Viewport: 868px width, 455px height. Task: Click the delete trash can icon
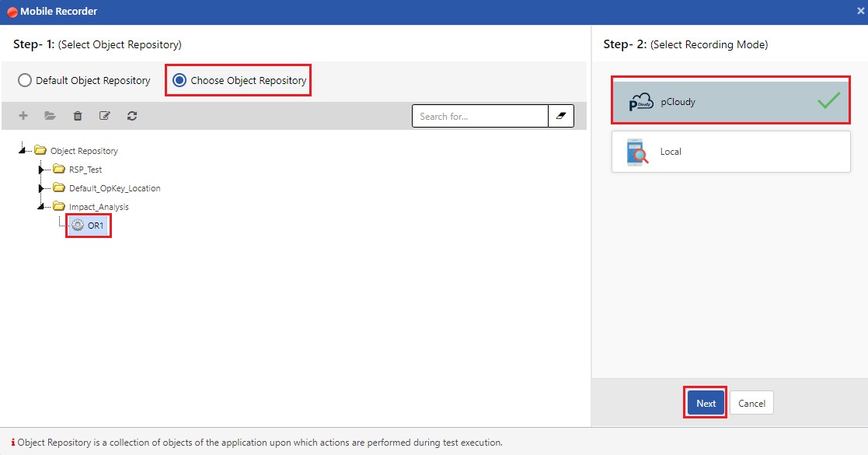pos(78,116)
